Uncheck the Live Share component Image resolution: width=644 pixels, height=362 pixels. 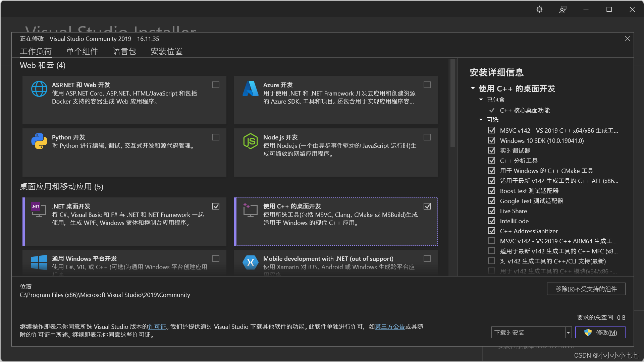pos(492,211)
